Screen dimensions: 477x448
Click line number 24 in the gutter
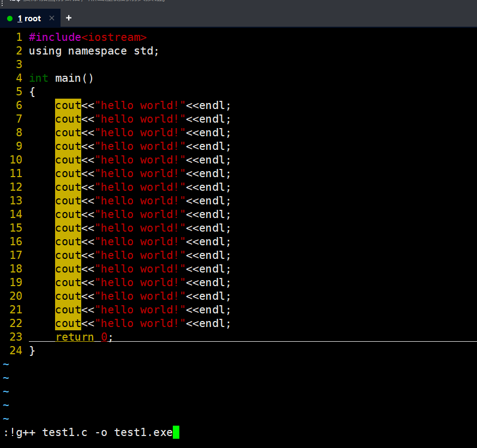click(x=16, y=350)
